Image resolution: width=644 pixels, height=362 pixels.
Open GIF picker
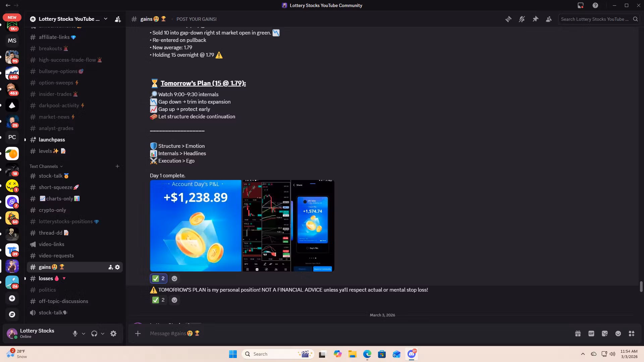pyautogui.click(x=591, y=334)
